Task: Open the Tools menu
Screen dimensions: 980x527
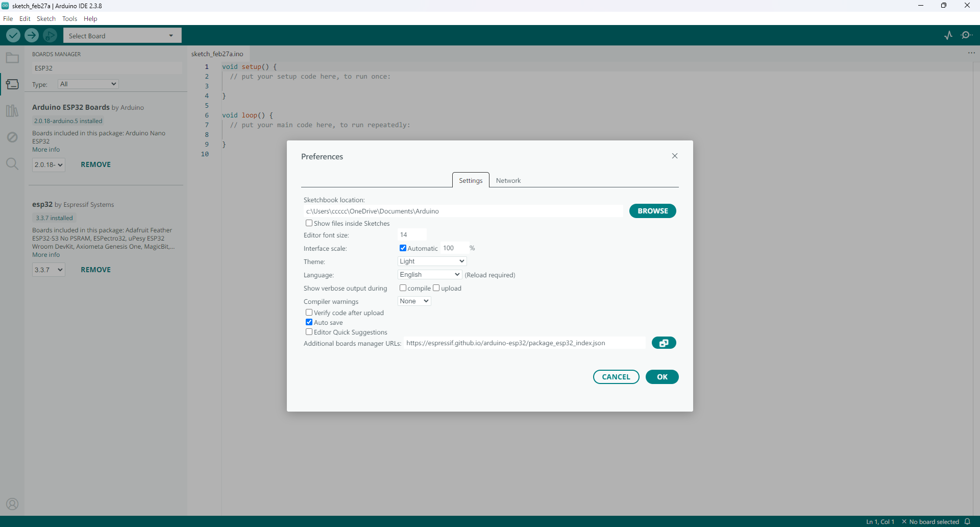Action: tap(69, 19)
